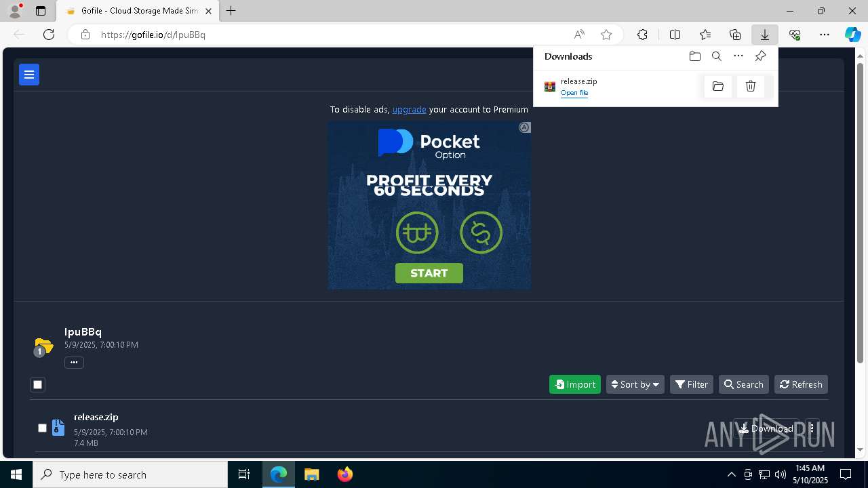Screen dimensions: 868x488
Task: Open the Gofile hamburger menu
Action: pyautogui.click(x=29, y=75)
